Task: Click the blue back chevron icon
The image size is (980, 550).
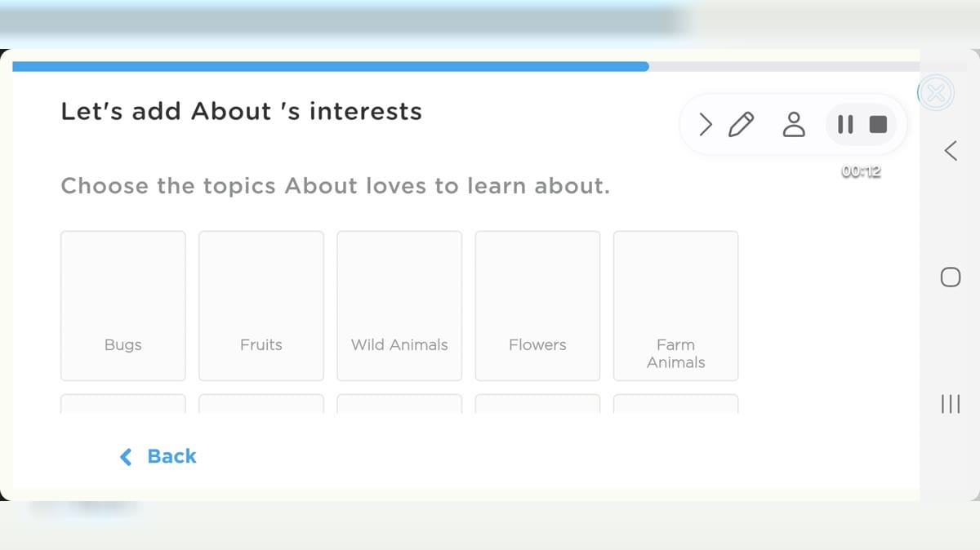Action: pos(126,456)
